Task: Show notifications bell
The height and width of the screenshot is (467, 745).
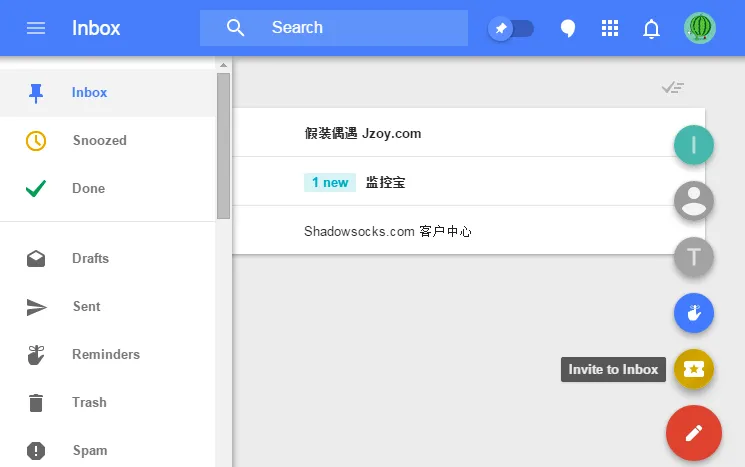Action: coord(652,28)
